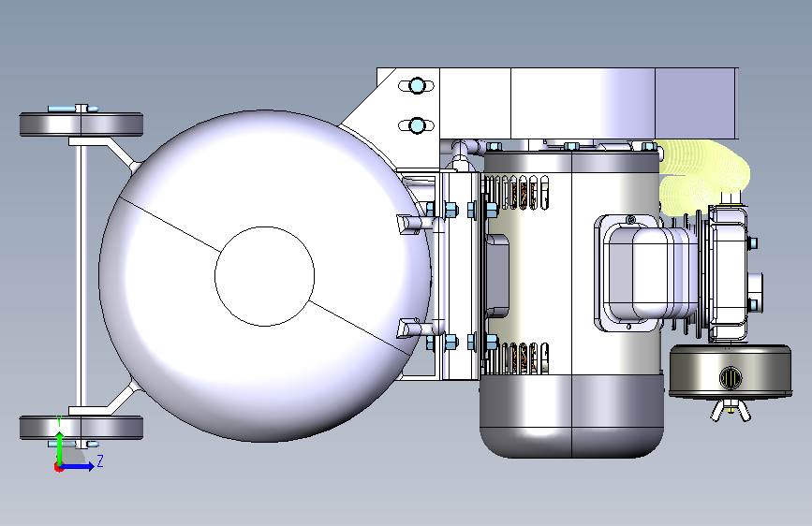Click the blue Z axis arrow of the triad
The width and height of the screenshot is (812, 526).
tap(78, 466)
